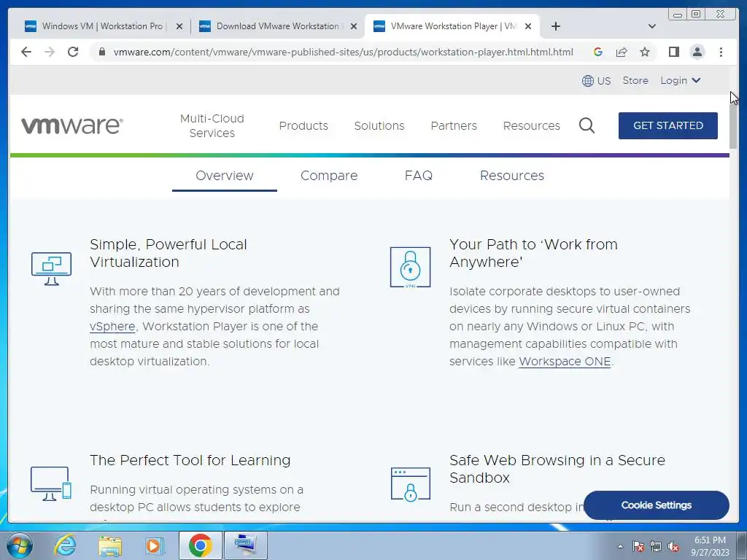Screen dimensions: 747x560
Task: Click the address bar URL
Action: pos(343,52)
